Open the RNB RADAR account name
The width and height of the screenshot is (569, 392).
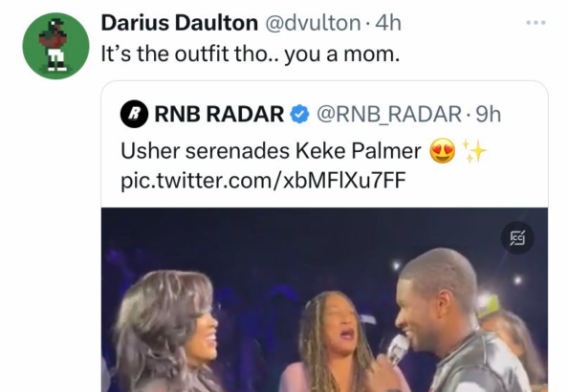(219, 114)
